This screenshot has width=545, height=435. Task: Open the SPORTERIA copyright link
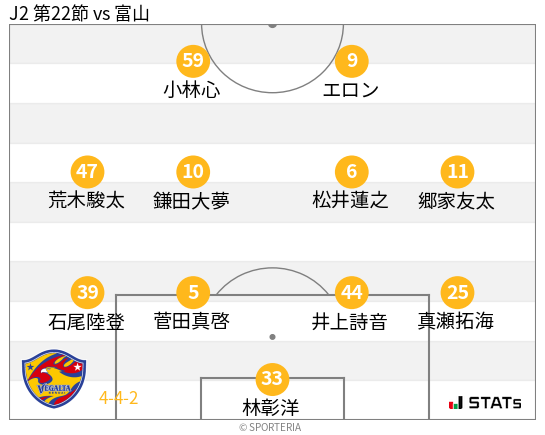(x=270, y=427)
